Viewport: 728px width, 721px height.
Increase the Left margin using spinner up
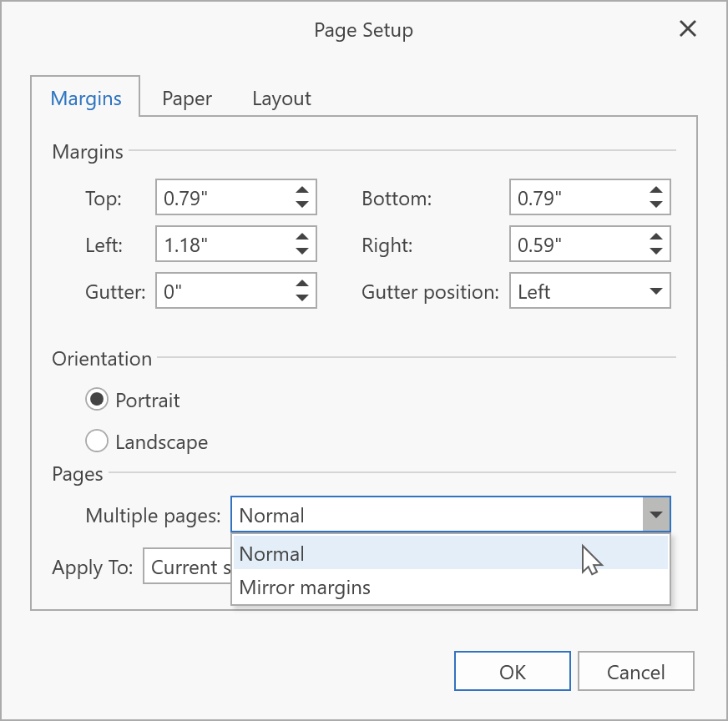[302, 238]
